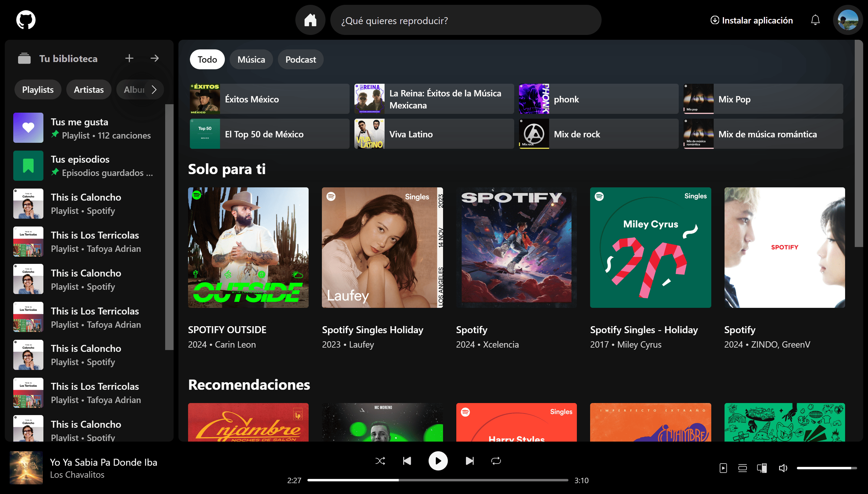Image resolution: width=868 pixels, height=494 pixels.
Task: Filter the library by Artistas
Action: click(x=89, y=89)
